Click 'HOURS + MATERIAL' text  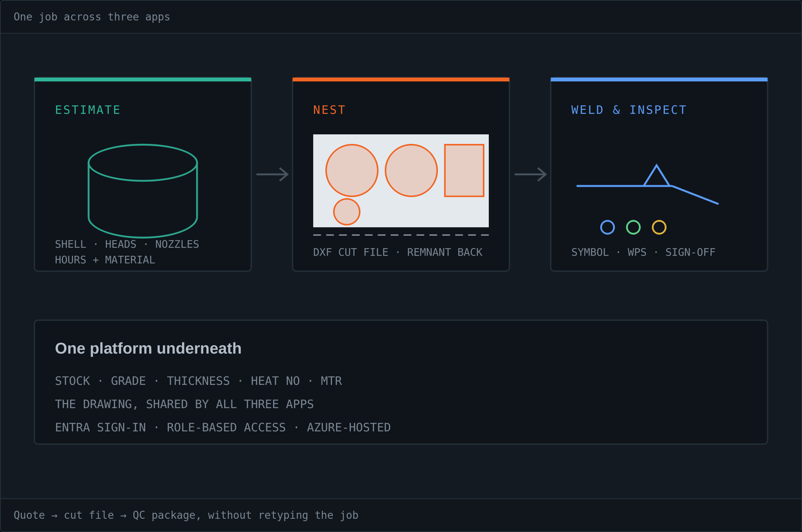click(105, 260)
